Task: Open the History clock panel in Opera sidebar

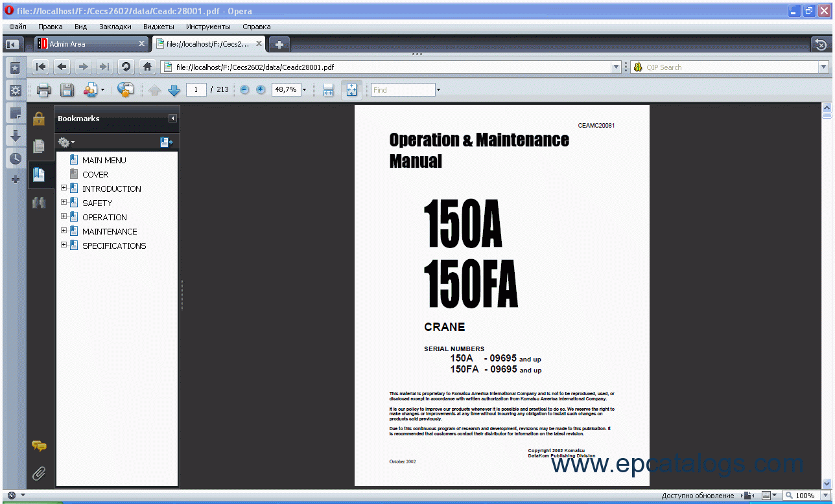Action: coord(15,158)
